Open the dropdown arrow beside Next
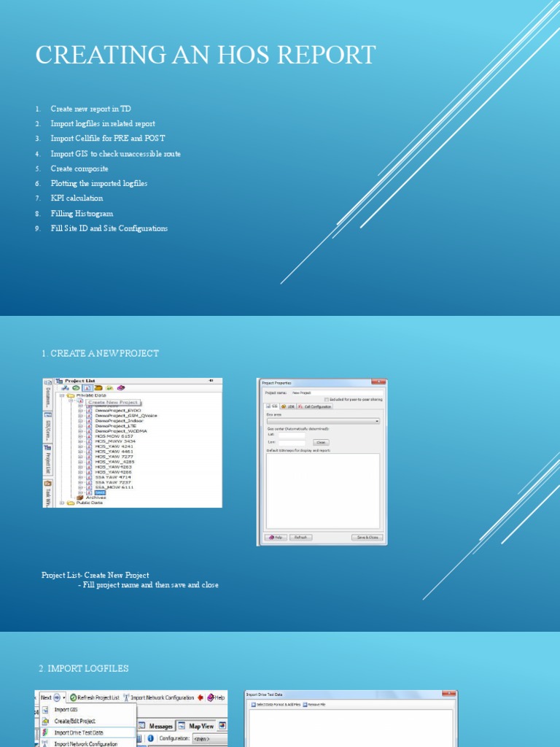Image resolution: width=560 pixels, height=747 pixels. pos(64,698)
